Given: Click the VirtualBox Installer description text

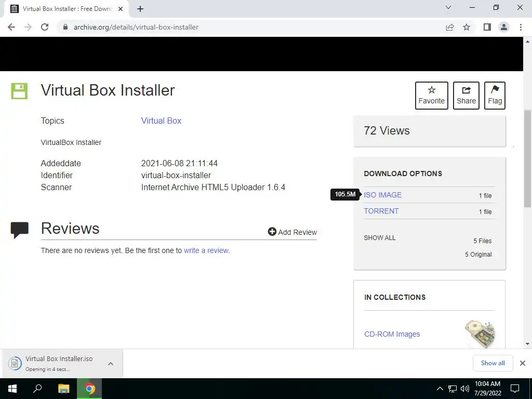Looking at the screenshot, I should [71, 142].
